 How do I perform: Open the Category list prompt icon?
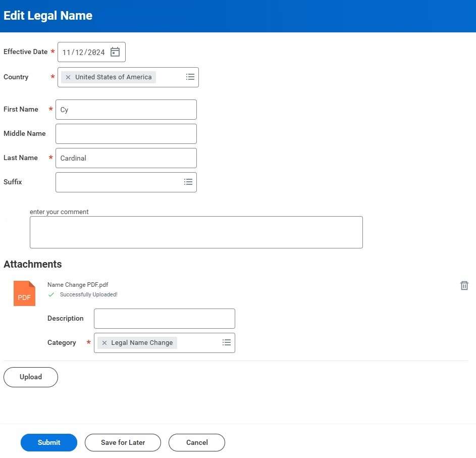pos(227,342)
